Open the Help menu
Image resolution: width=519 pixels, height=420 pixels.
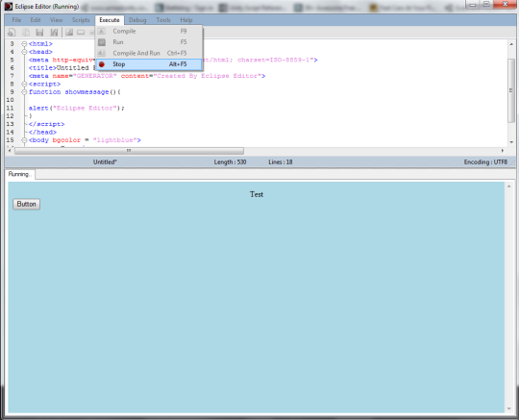186,20
